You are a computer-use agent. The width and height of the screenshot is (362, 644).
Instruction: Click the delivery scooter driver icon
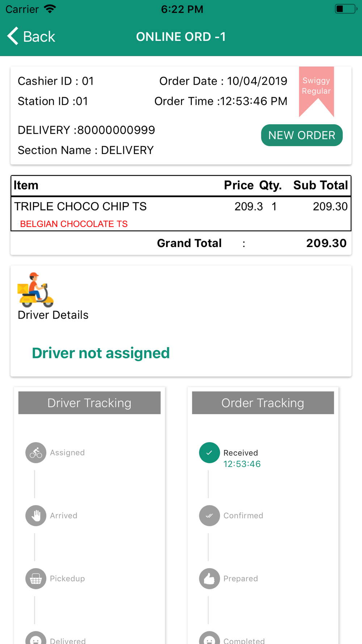(35, 290)
